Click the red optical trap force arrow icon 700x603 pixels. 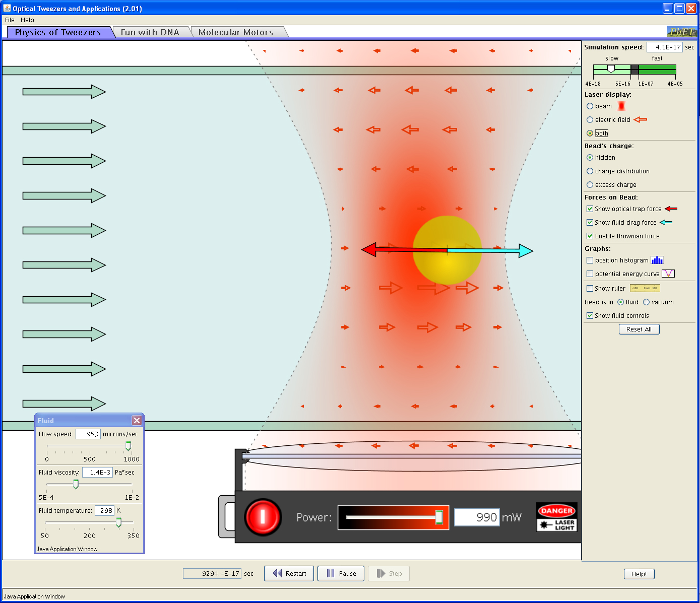tap(671, 209)
